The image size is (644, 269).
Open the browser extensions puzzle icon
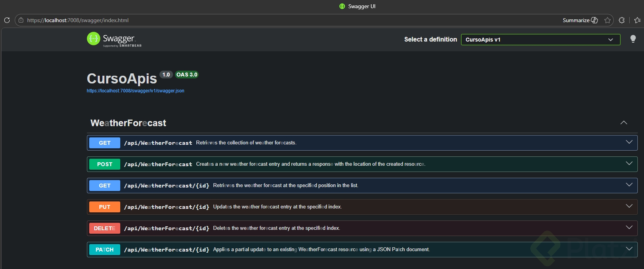pos(621,20)
